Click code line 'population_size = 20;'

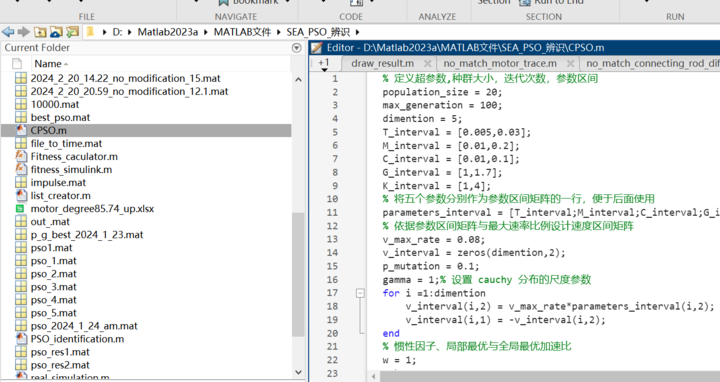(442, 92)
